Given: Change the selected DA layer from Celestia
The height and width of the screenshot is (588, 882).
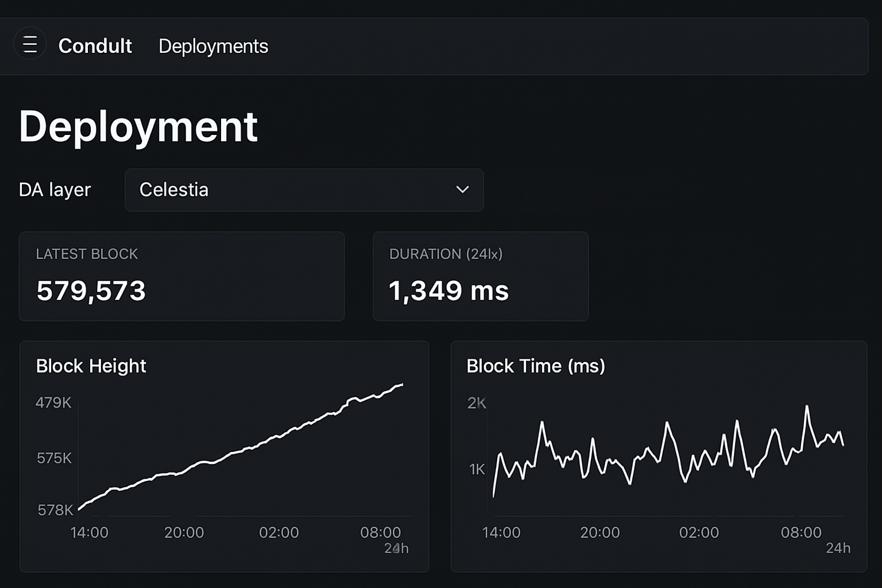Looking at the screenshot, I should [x=304, y=190].
